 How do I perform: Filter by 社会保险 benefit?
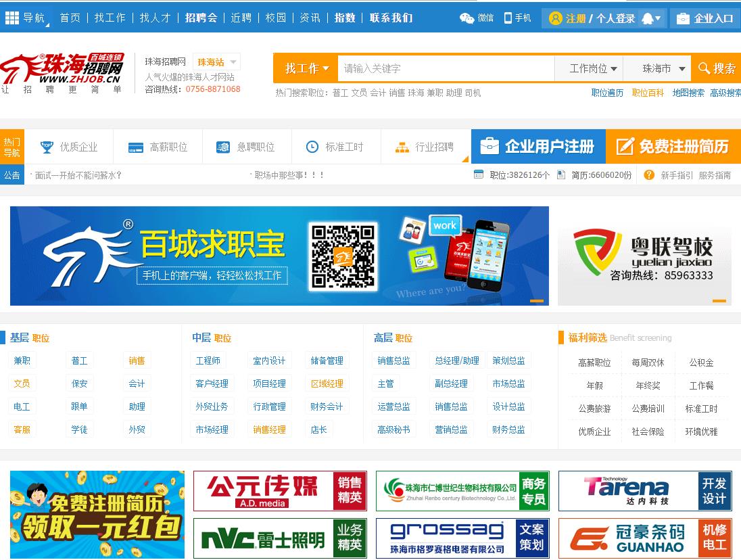tap(648, 431)
